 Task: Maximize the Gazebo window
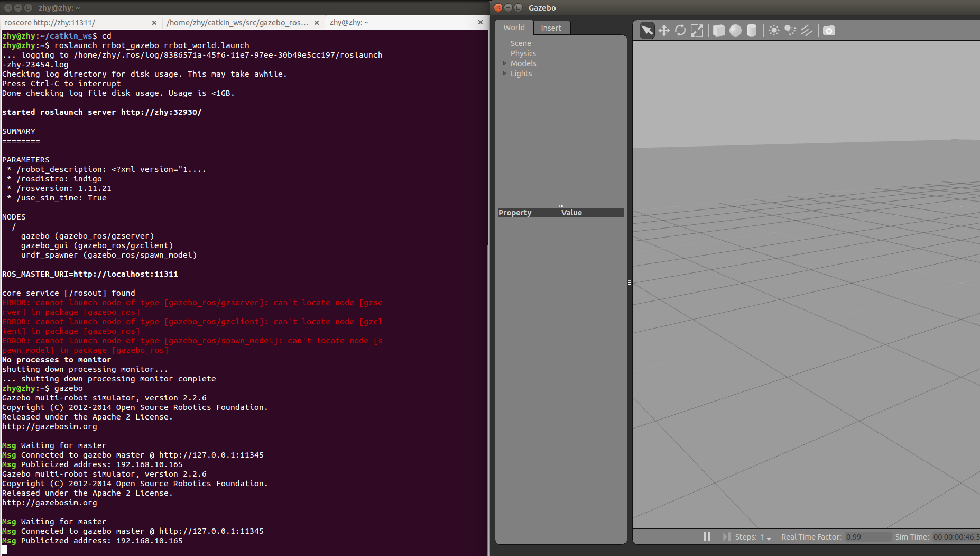[x=518, y=7]
